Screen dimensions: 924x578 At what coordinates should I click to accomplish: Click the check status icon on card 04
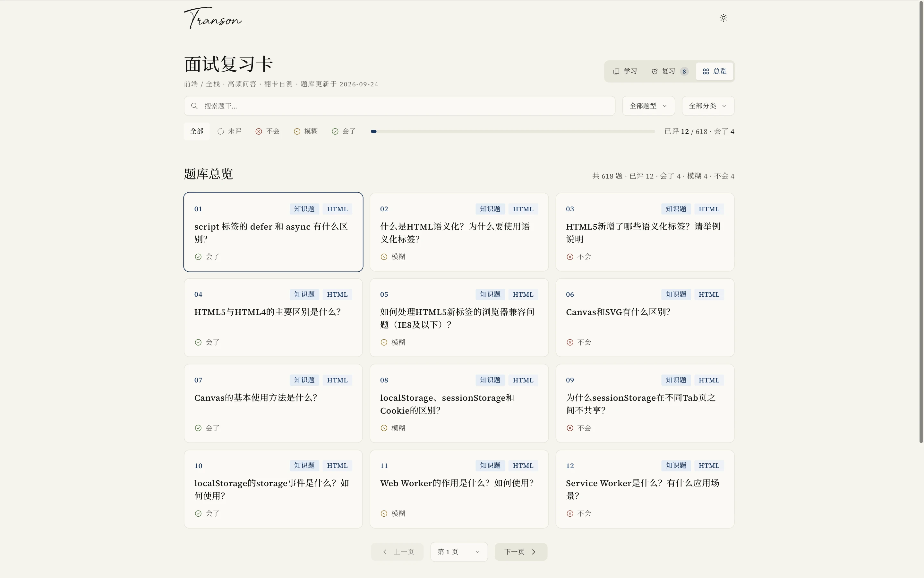198,343
